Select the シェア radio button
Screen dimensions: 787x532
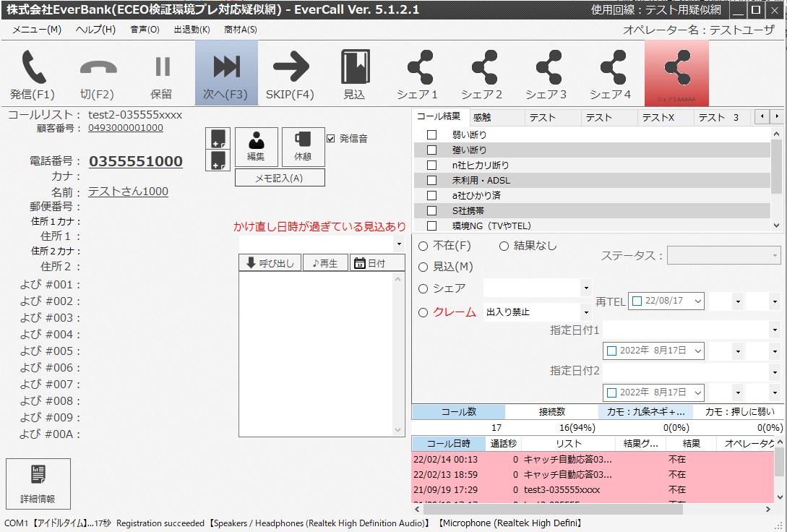(423, 288)
